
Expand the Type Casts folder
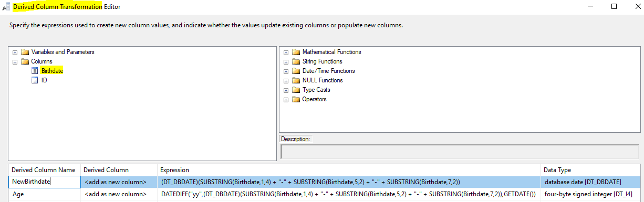(286, 90)
